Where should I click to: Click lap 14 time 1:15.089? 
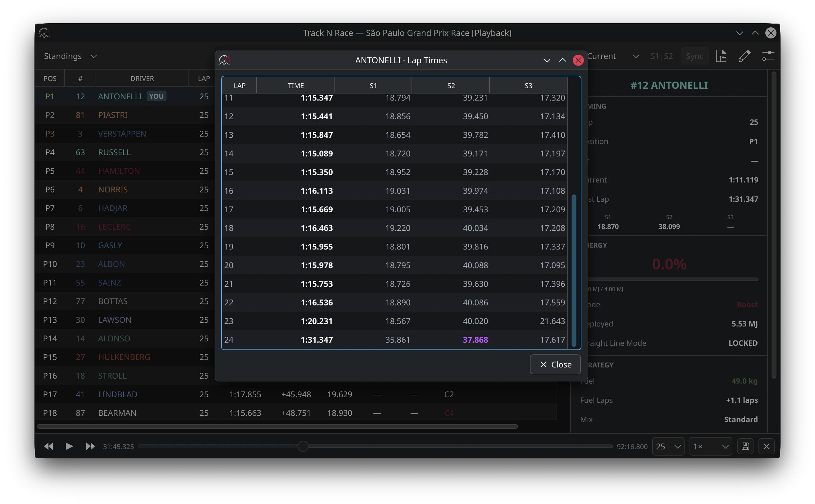[x=316, y=154]
